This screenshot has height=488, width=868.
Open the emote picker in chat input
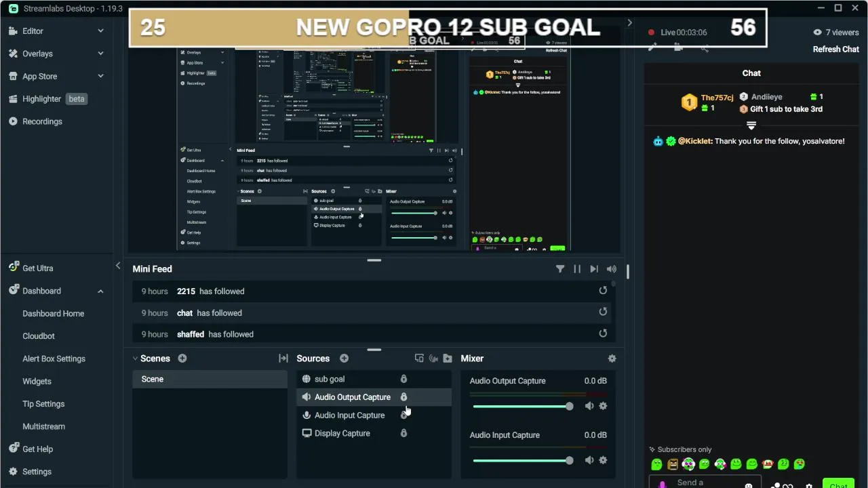click(748, 485)
